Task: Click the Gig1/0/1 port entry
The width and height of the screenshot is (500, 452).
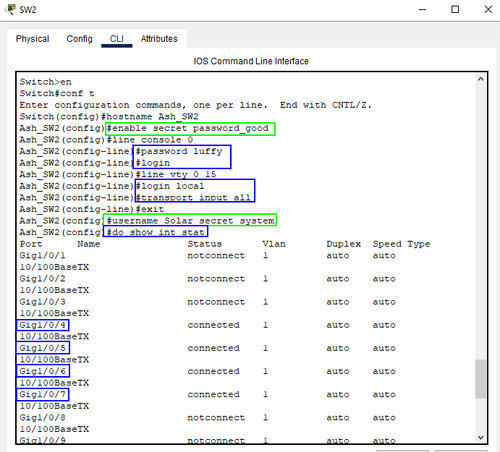Action: tap(42, 256)
